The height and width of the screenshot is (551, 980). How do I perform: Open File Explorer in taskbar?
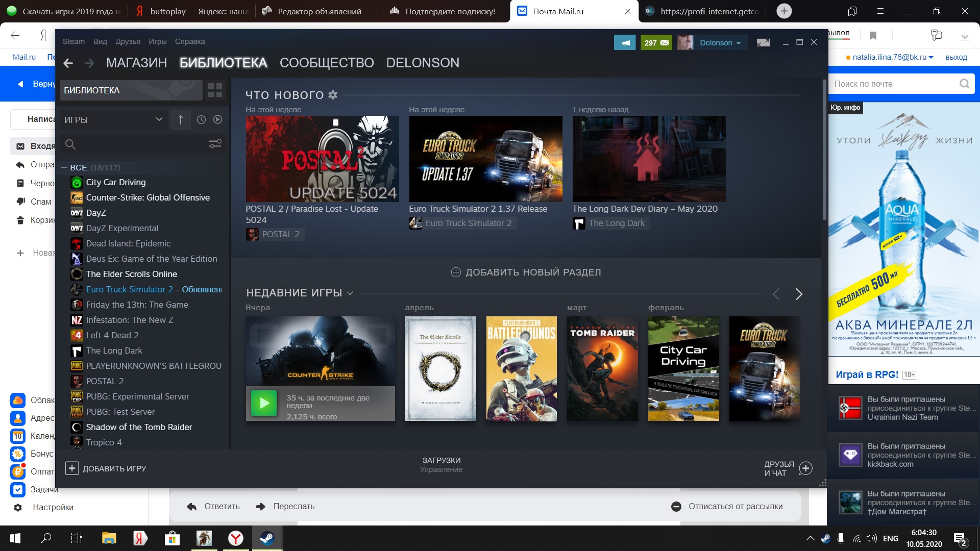coord(109,538)
